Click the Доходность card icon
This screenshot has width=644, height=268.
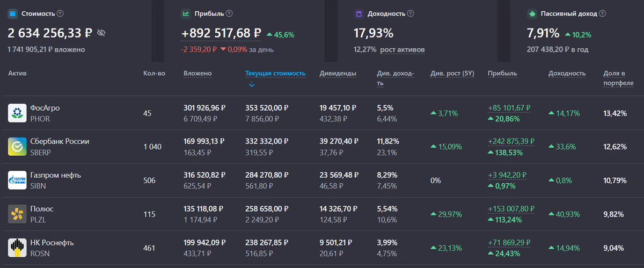[358, 13]
